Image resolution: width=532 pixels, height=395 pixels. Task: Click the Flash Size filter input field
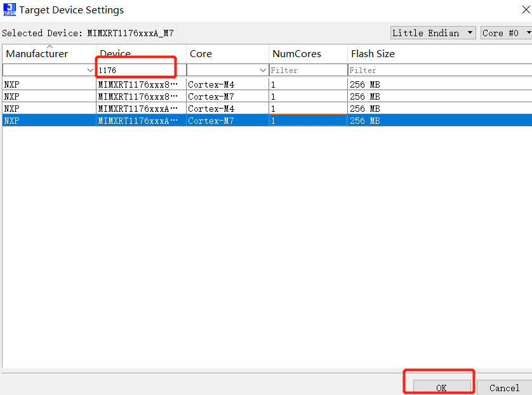(x=438, y=70)
